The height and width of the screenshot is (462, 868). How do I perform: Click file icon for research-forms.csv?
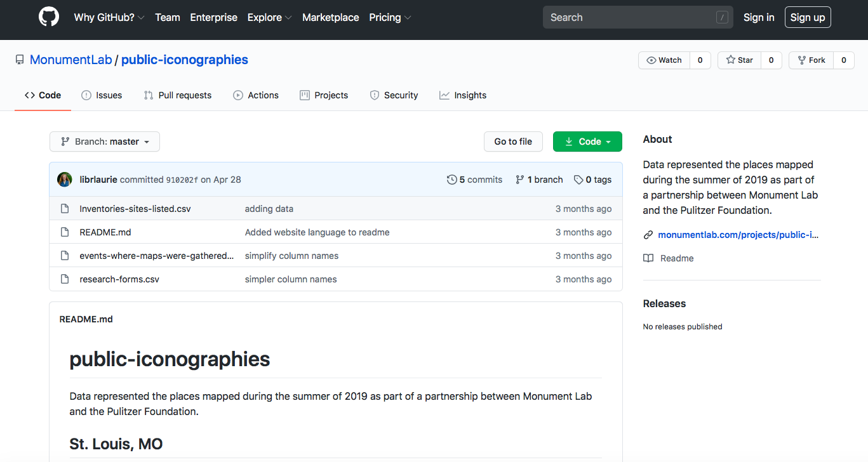pyautogui.click(x=64, y=279)
